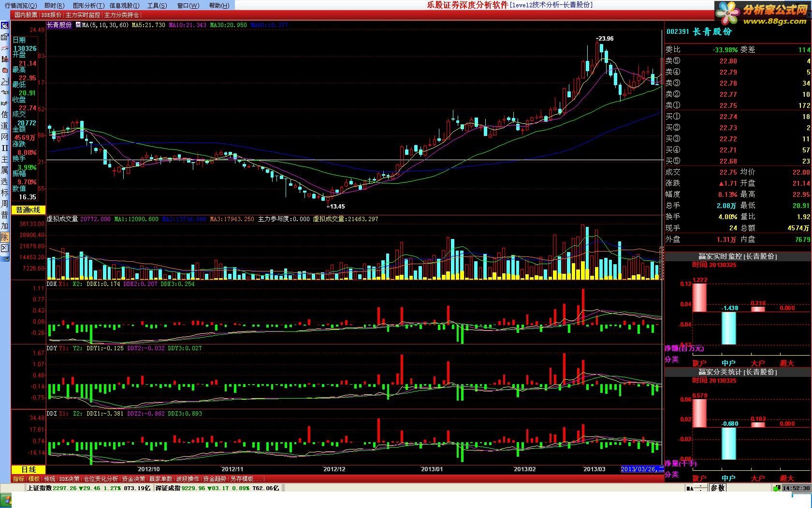The width and height of the screenshot is (812, 508).
Task: Click the 长青股份 chart title label
Action: (x=59, y=25)
